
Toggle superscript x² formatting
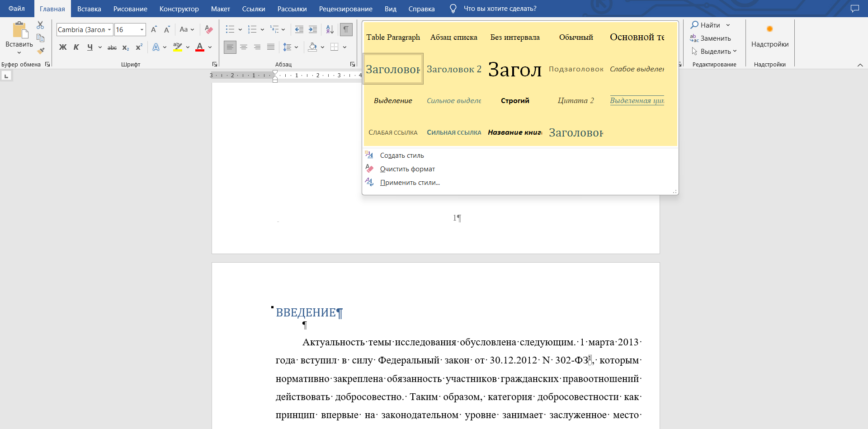click(139, 47)
